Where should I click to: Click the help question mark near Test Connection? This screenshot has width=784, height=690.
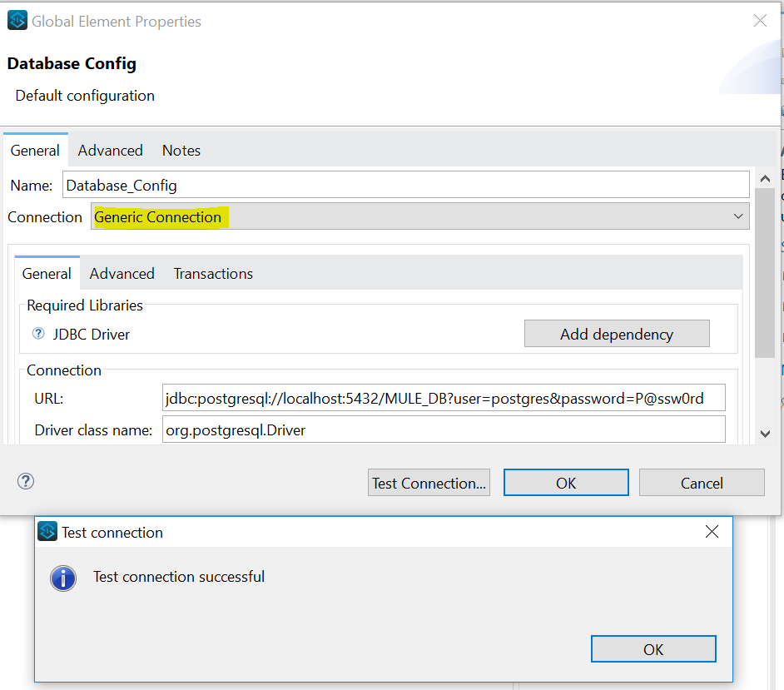click(26, 481)
